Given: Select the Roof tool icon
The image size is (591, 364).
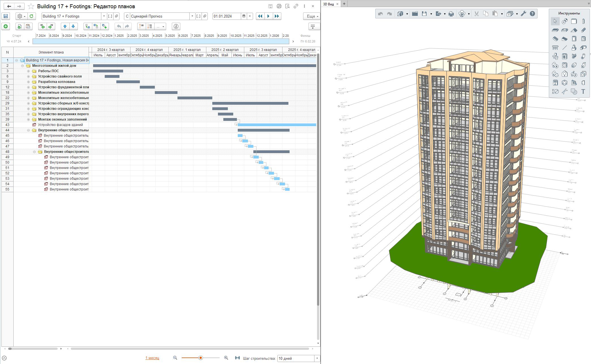Looking at the screenshot, I should (574, 30).
